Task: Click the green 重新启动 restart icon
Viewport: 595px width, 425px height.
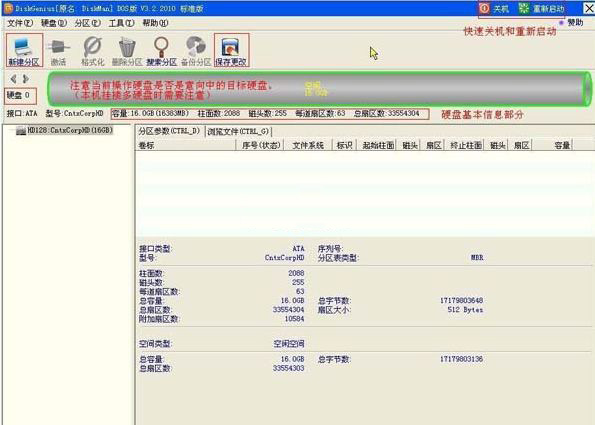Action: coord(524,8)
